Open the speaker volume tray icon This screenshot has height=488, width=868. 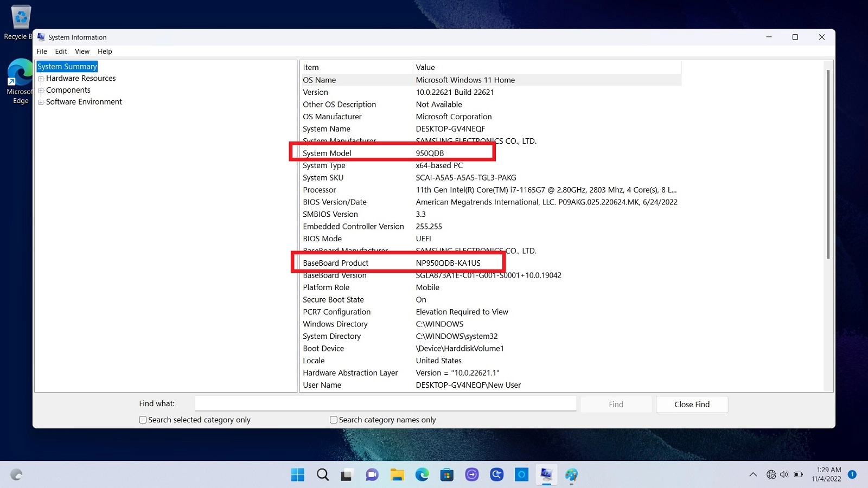(x=784, y=474)
